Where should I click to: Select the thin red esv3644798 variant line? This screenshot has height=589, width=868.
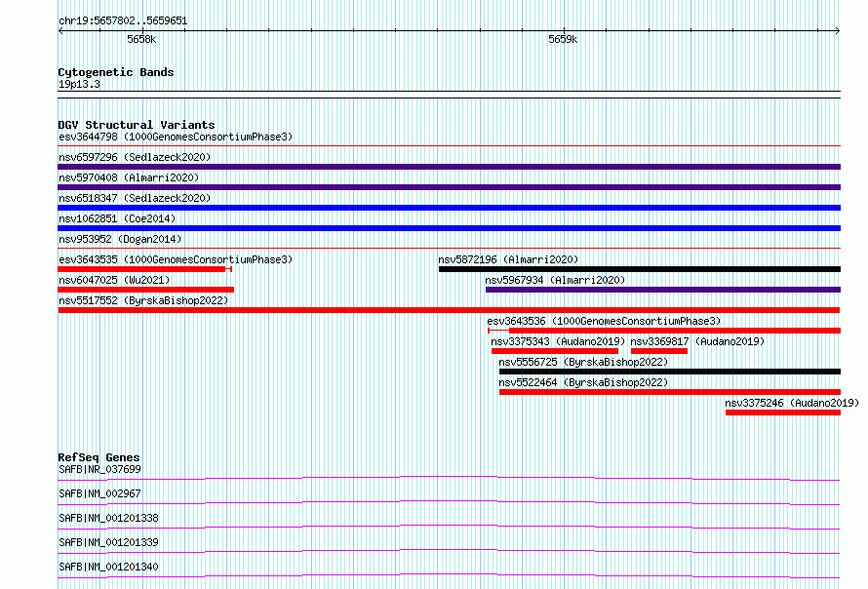pos(449,146)
